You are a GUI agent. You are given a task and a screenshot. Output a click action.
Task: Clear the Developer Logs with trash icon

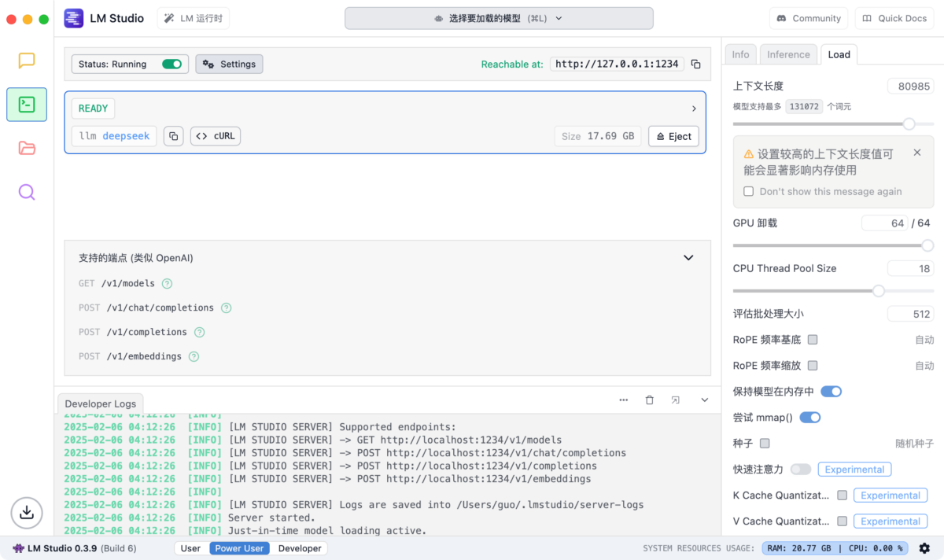(x=650, y=400)
